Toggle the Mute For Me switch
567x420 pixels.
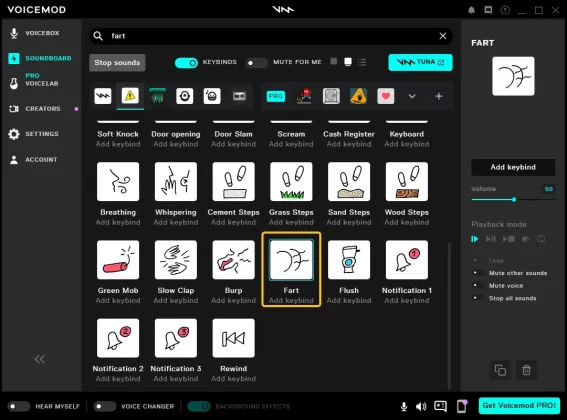pyautogui.click(x=256, y=63)
